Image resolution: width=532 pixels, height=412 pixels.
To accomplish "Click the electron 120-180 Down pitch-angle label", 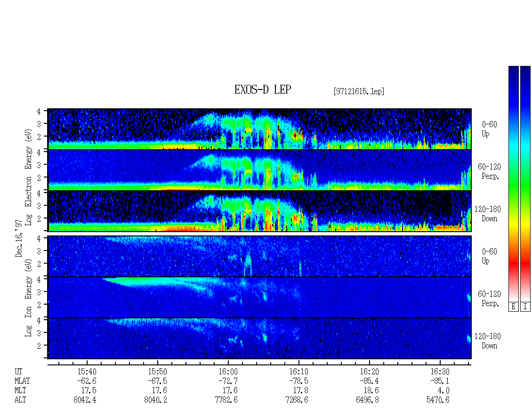I will (488, 214).
